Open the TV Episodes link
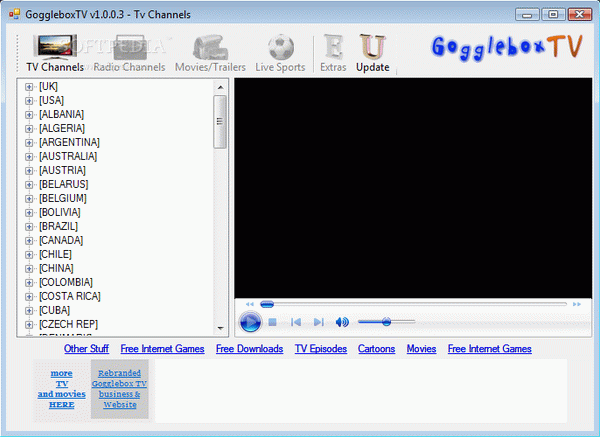 [x=321, y=349]
